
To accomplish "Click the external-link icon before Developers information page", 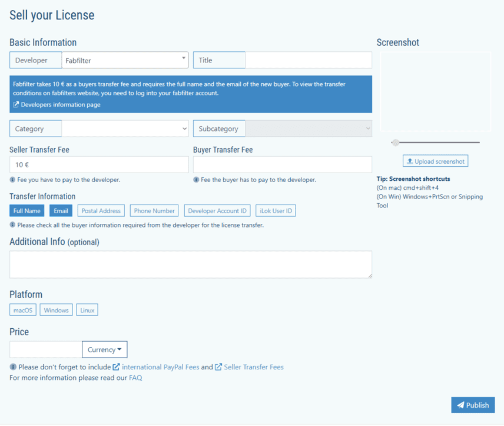I will click(x=16, y=104).
